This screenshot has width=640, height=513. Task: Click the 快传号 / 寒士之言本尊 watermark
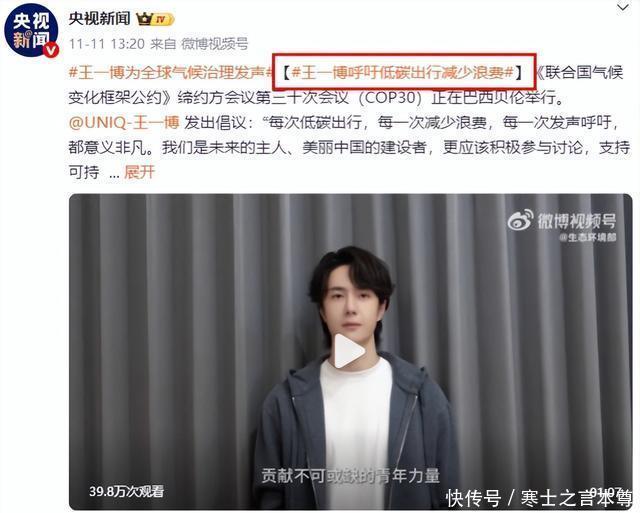tap(539, 498)
